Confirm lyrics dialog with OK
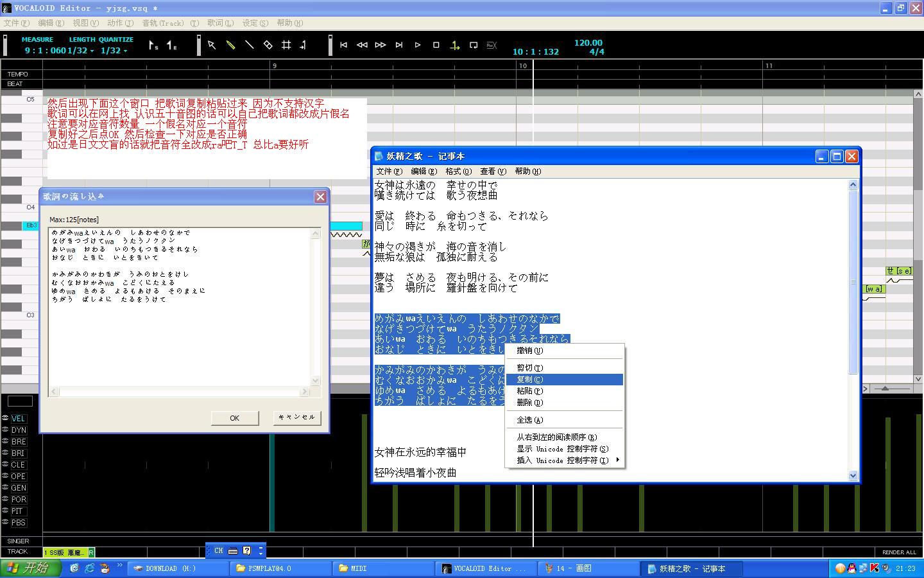924x578 pixels. (234, 418)
